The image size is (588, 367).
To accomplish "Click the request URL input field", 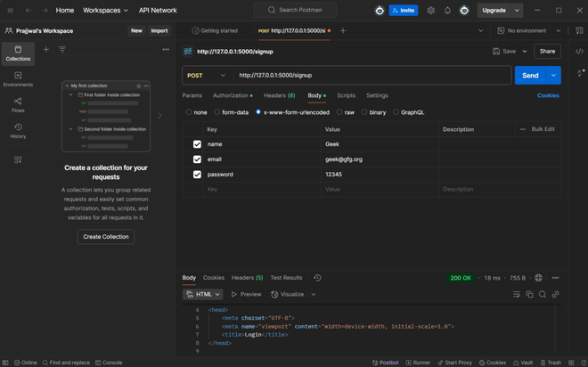I will tap(370, 76).
